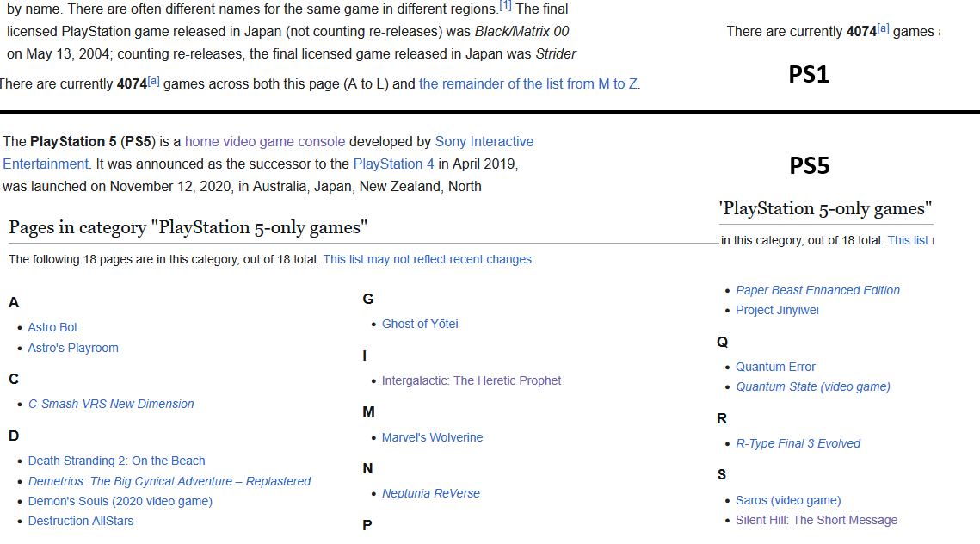Viewport: 980px width, 544px height.
Task: Click the truncated 'This list' link at right
Action: pyautogui.click(x=910, y=241)
